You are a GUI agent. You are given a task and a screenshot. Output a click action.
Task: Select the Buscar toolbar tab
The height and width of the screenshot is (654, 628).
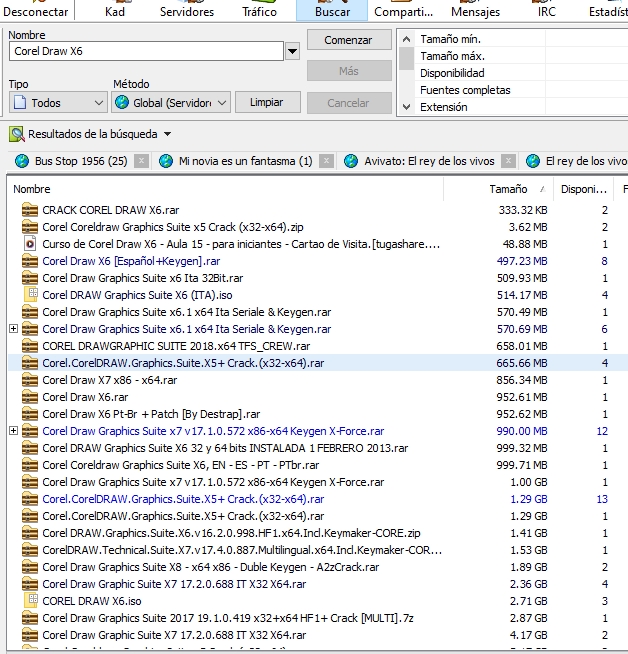click(332, 10)
